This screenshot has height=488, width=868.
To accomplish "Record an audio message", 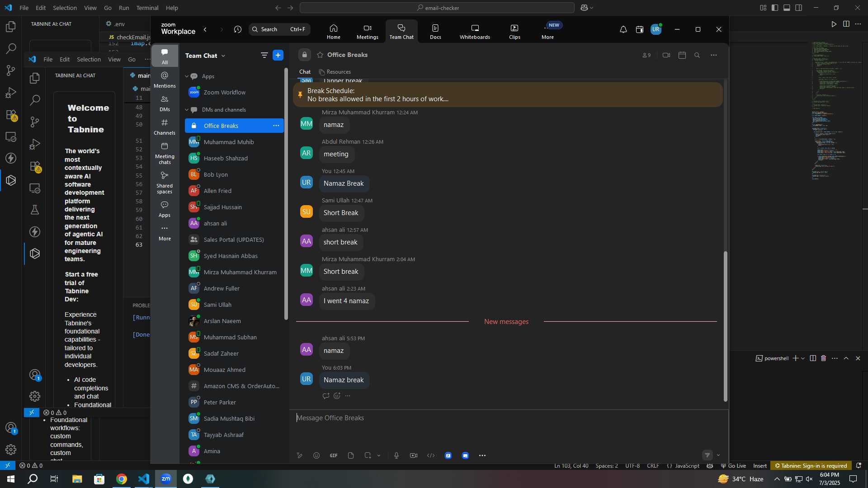I will 396,455.
